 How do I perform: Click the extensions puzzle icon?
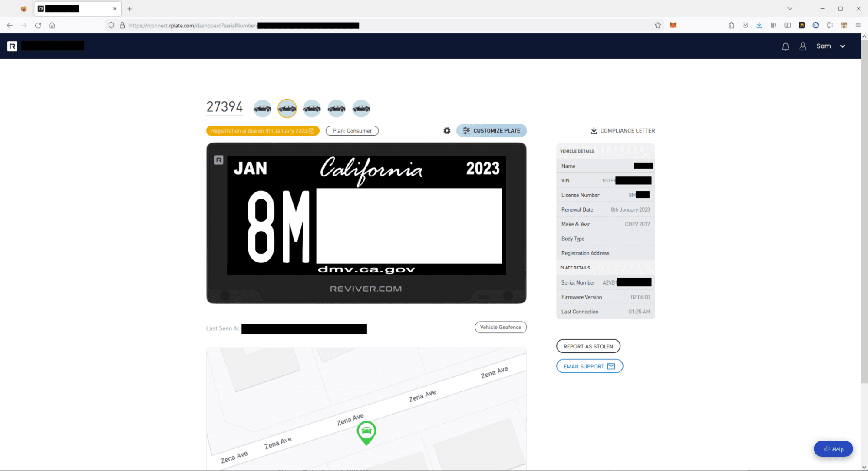click(731, 25)
